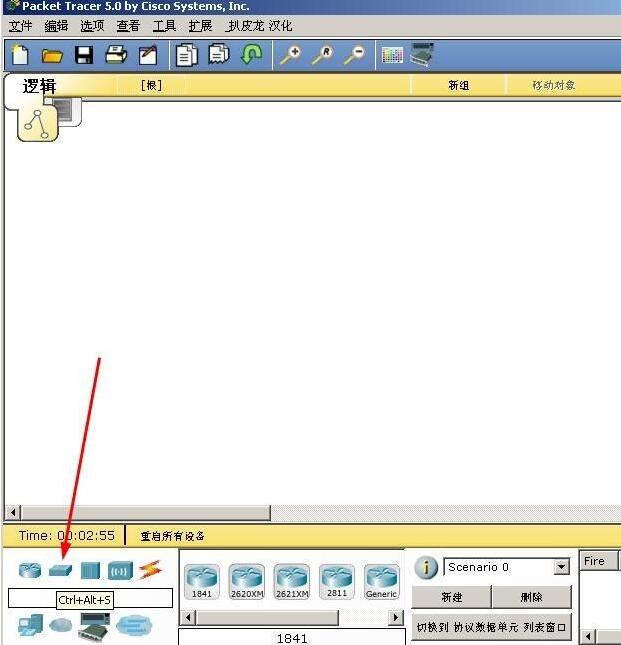Screen dimensions: 621x645
Task: Pick the Generic router model
Action: click(382, 582)
